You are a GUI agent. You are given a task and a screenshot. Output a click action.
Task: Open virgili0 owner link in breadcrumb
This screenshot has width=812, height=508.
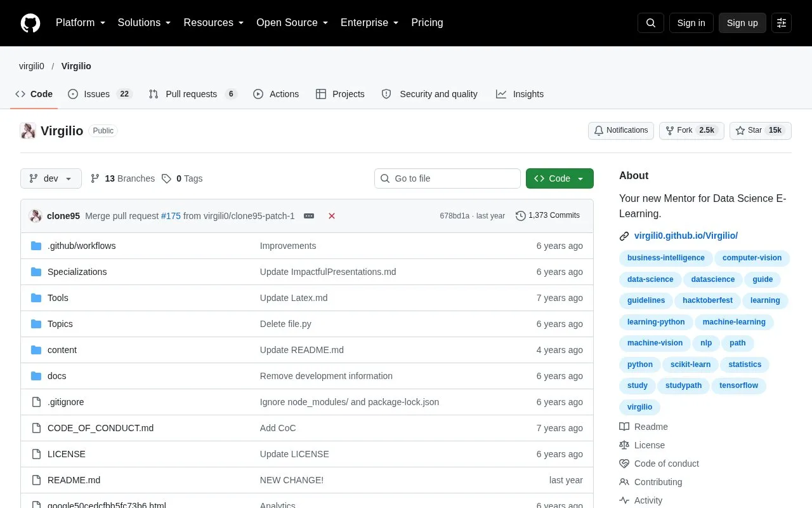[x=32, y=66]
